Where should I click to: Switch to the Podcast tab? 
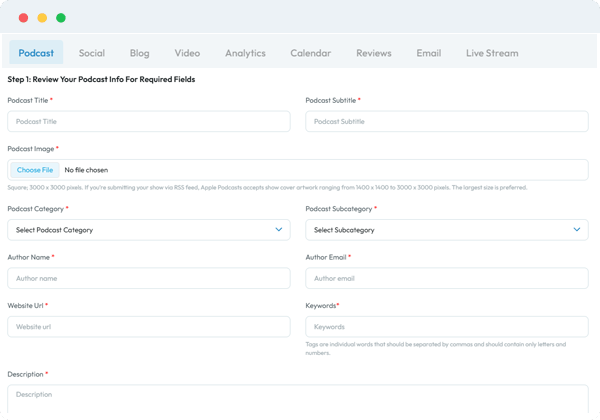[x=36, y=53]
